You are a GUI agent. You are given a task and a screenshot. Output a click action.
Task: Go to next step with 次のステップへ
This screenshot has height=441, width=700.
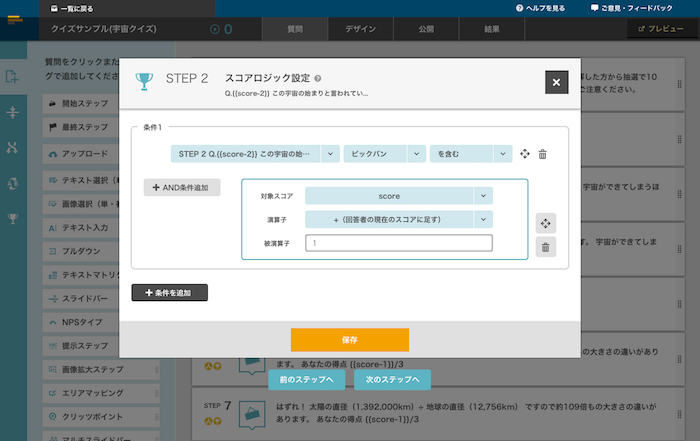click(x=392, y=380)
